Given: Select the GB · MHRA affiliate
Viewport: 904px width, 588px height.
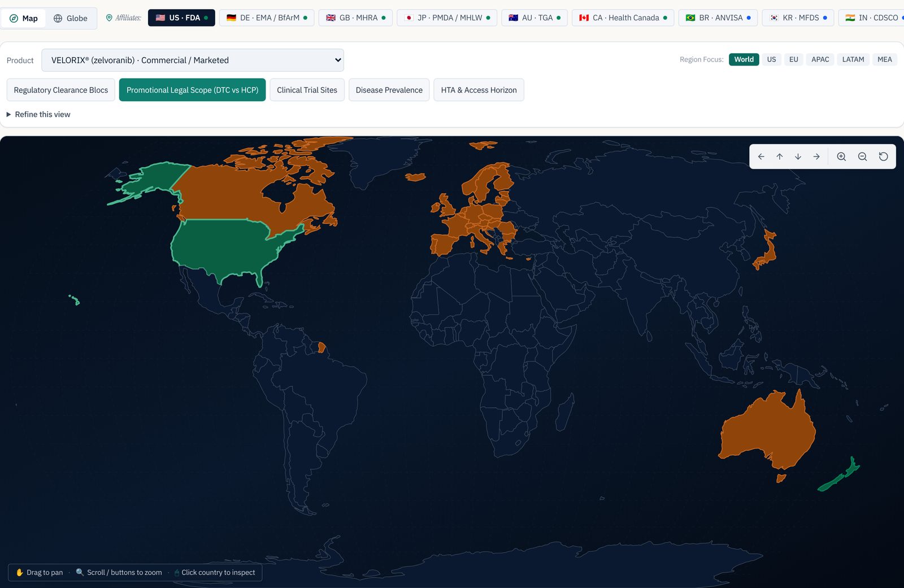Looking at the screenshot, I should click(355, 18).
